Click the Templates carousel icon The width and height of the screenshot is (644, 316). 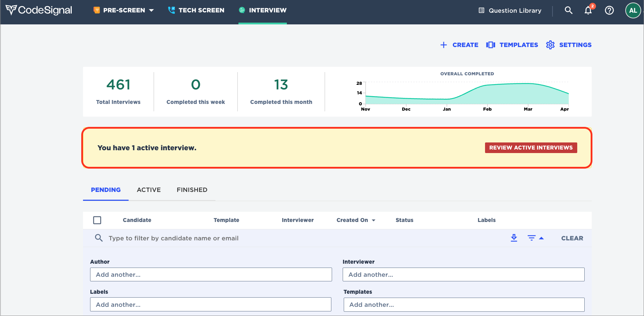[x=491, y=45]
